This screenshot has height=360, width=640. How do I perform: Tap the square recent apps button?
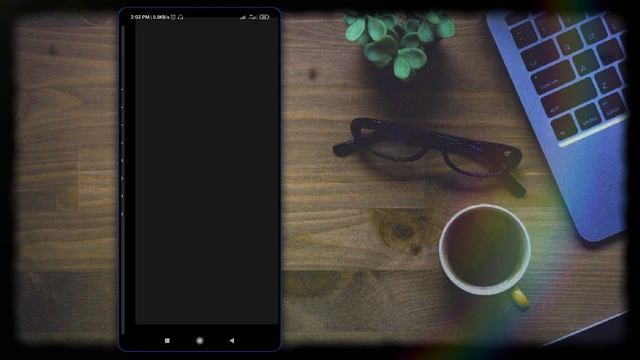[167, 340]
